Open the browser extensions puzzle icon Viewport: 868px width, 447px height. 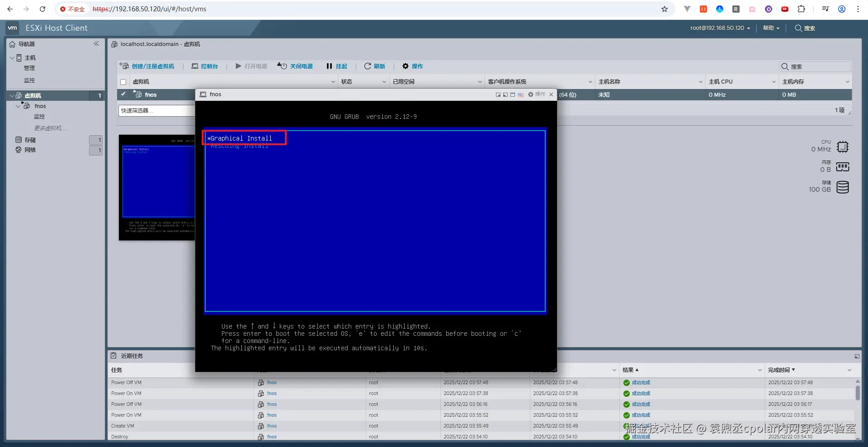[x=801, y=9]
